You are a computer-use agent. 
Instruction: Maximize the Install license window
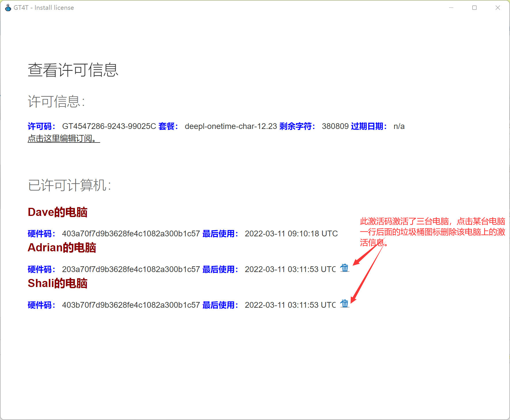coord(474,8)
